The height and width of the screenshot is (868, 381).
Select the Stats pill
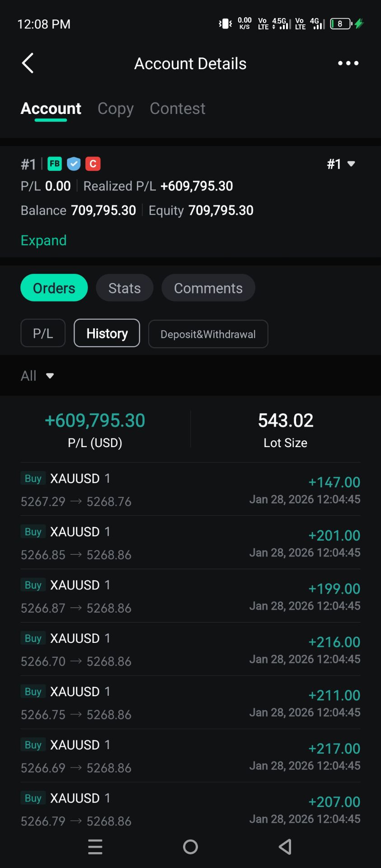tap(124, 288)
